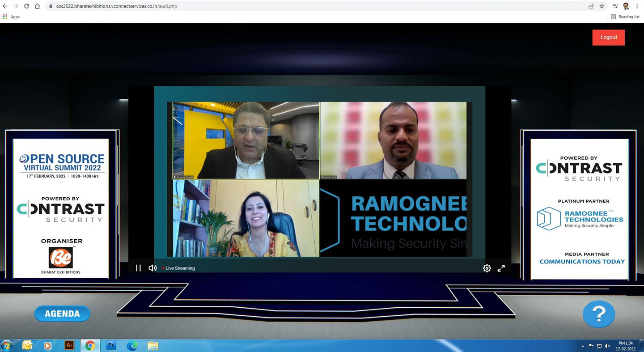Viewport: 644px width, 352px height.
Task: Click Ramognee Technologies video tile
Action: tap(394, 218)
